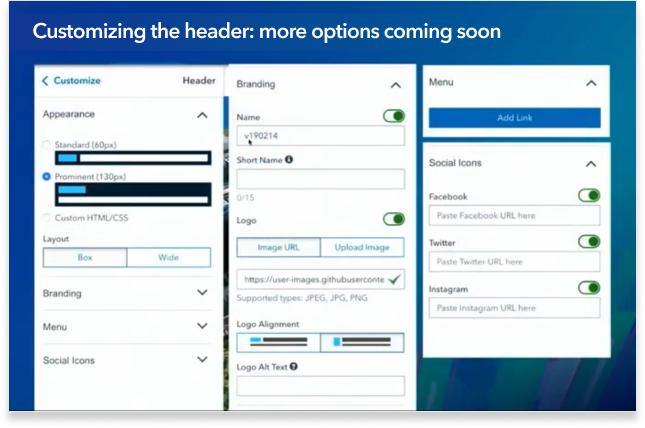The height and width of the screenshot is (428, 645).
Task: Click the green checkmark in the logo URL field
Action: (394, 279)
